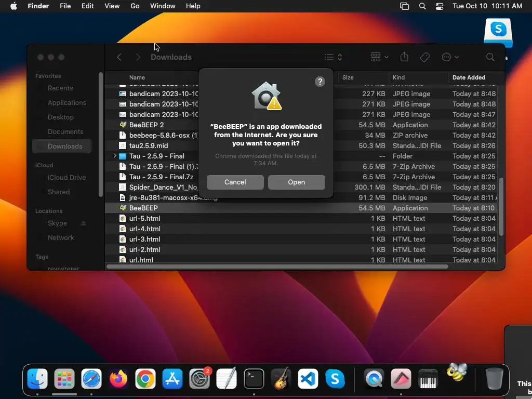Select Downloads in sidebar
The image size is (532, 399).
tap(62, 146)
